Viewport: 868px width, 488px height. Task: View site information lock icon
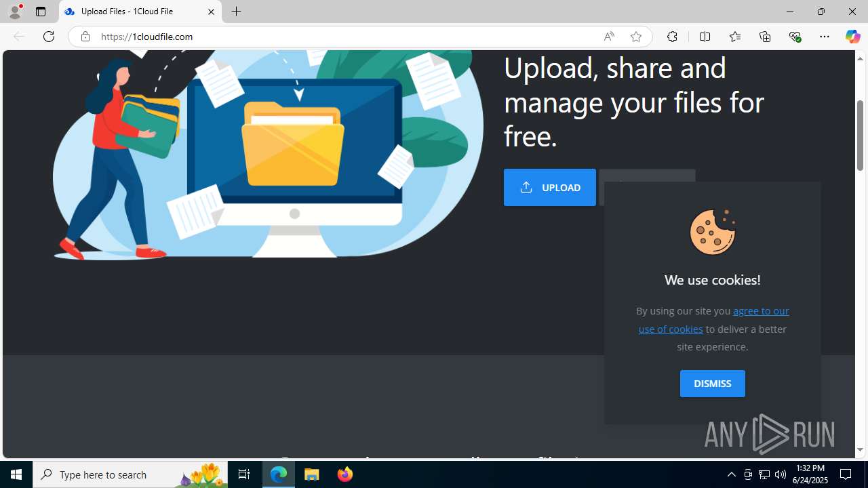85,37
